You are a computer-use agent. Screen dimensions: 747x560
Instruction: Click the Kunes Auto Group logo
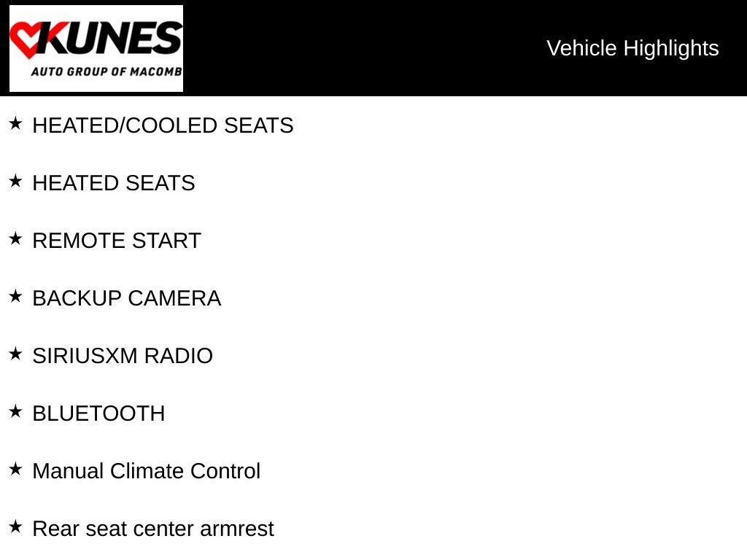coord(96,48)
